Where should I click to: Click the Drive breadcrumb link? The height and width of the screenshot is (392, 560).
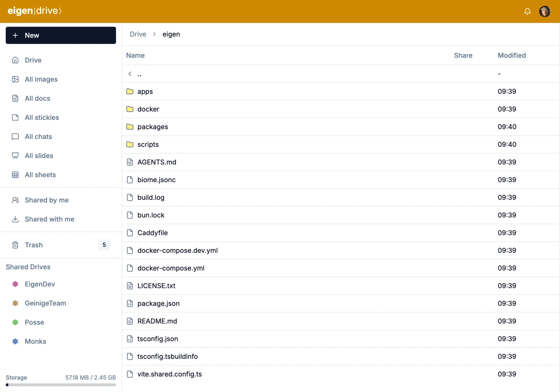click(138, 34)
